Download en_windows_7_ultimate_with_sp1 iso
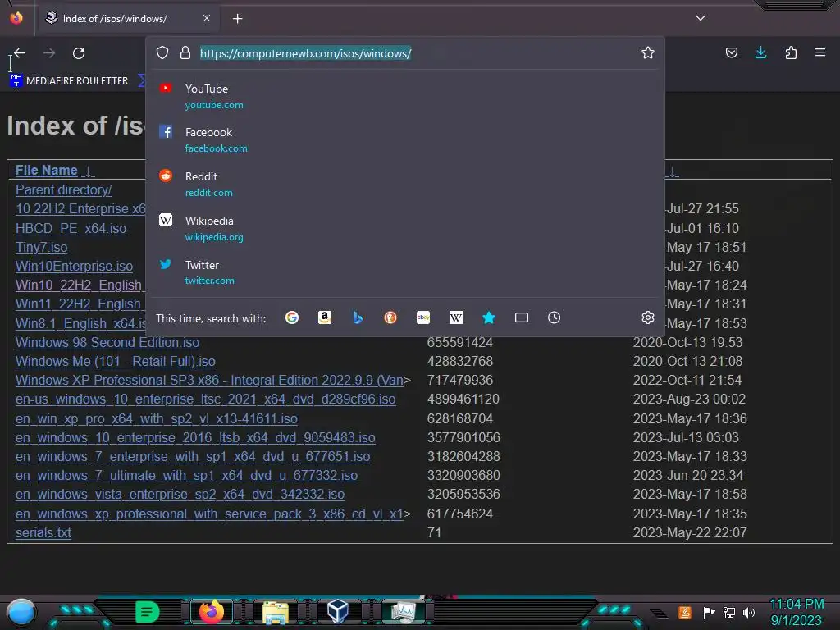This screenshot has width=840, height=630. [186, 475]
